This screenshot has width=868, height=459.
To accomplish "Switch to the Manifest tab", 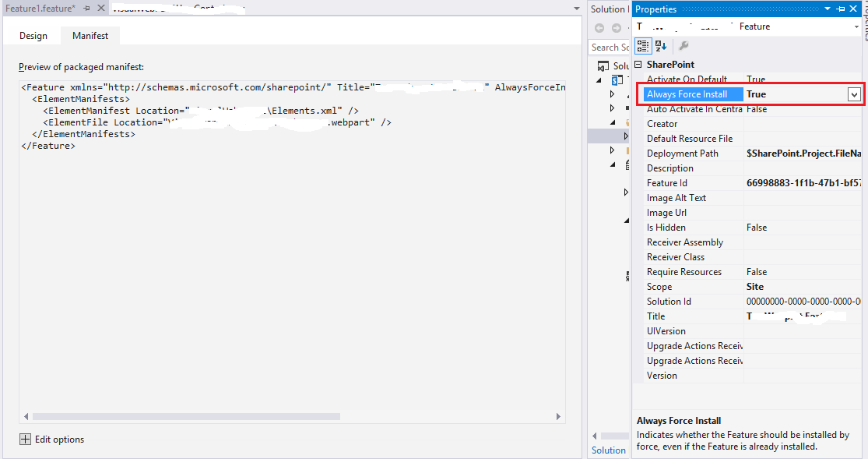I will tap(90, 36).
